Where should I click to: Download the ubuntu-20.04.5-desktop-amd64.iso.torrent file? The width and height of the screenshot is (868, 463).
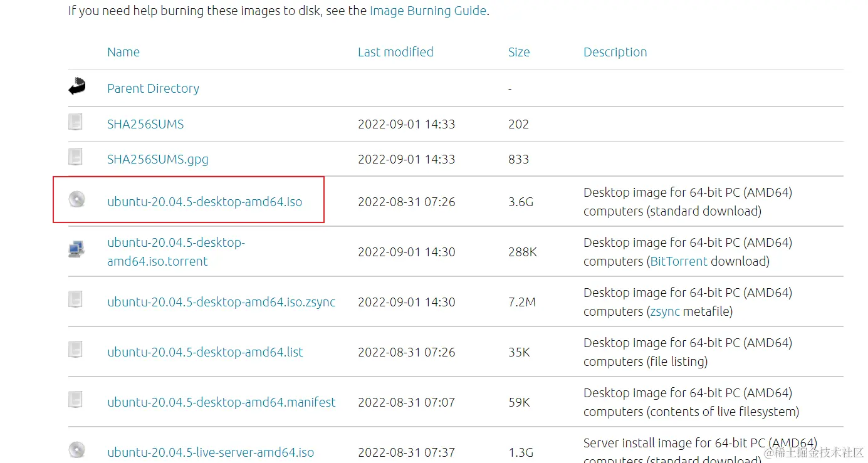tap(176, 252)
